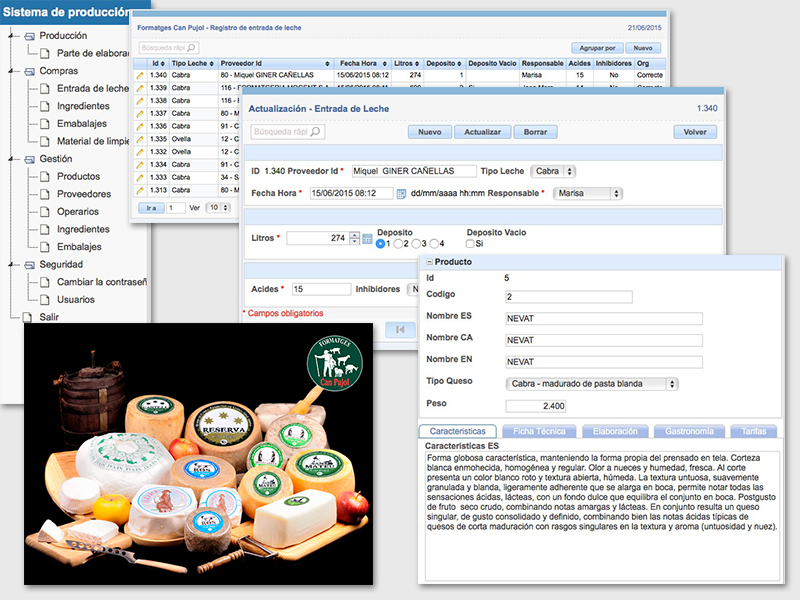
Task: Edit row 1.337 using pencil icon
Action: pos(140,114)
